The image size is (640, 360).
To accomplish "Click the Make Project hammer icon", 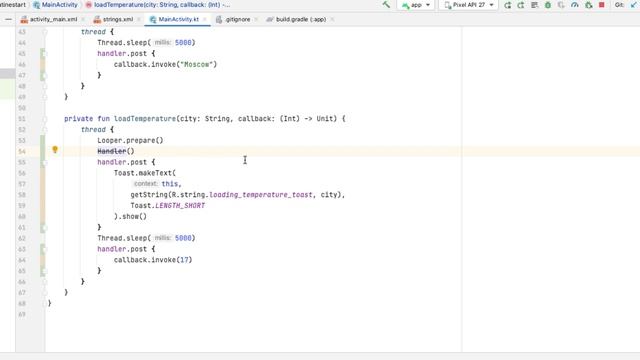I will (x=386, y=5).
